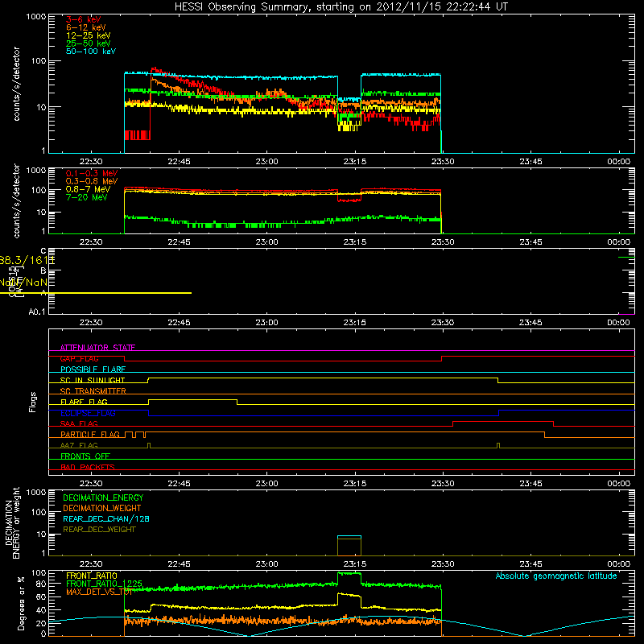Click the MAX_DET_VS_TOT legend label

tap(99, 592)
